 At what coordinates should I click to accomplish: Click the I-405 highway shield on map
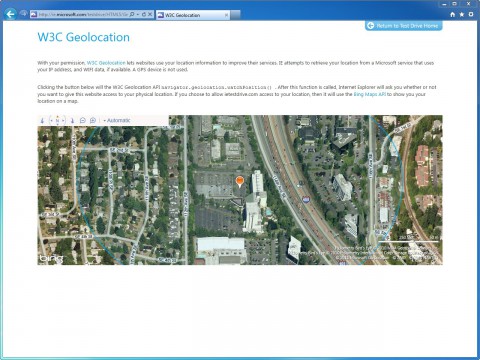point(306,200)
